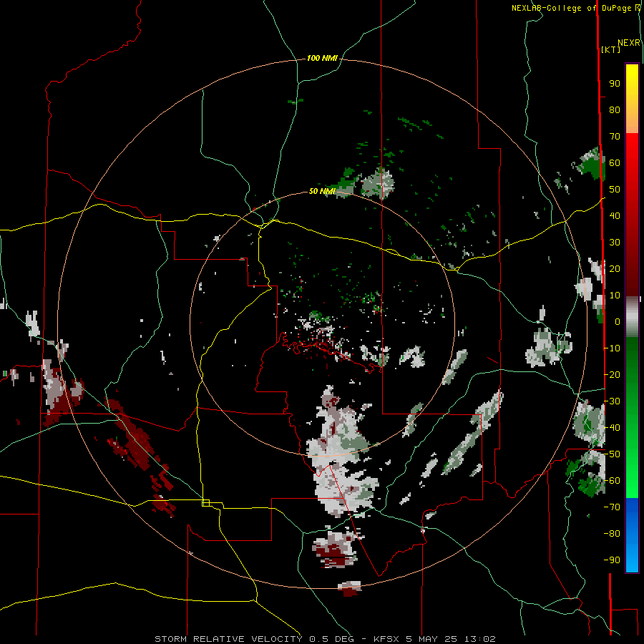
Task: Click the 100 NMI range ring label
Action: (322, 59)
